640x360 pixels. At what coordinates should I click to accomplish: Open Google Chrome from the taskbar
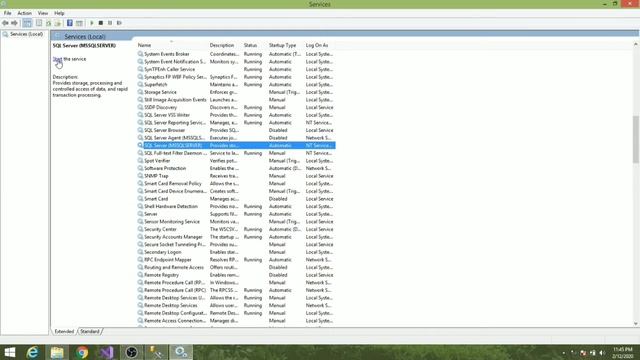(82, 352)
